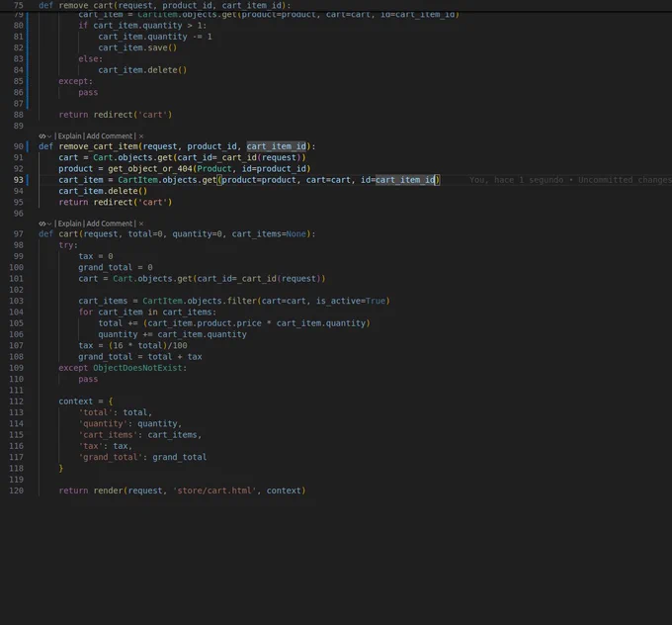Click remove_cart_item function name on line 90
The image size is (672, 625).
tap(98, 146)
